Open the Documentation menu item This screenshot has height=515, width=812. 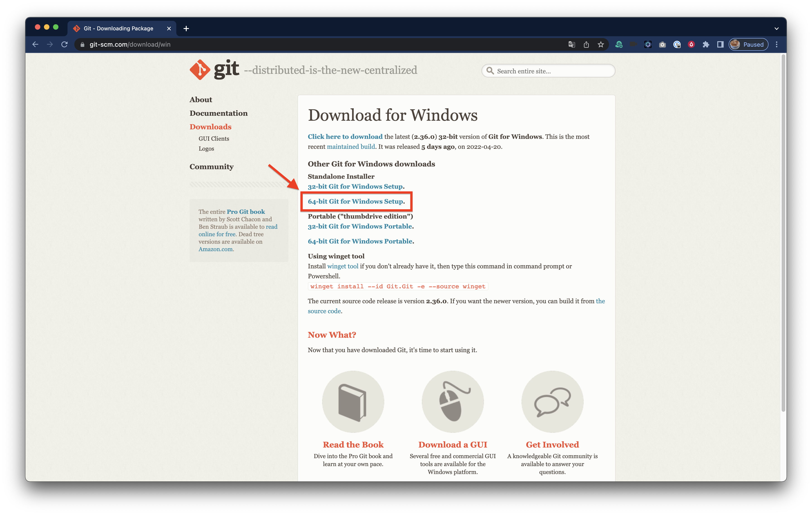[218, 113]
